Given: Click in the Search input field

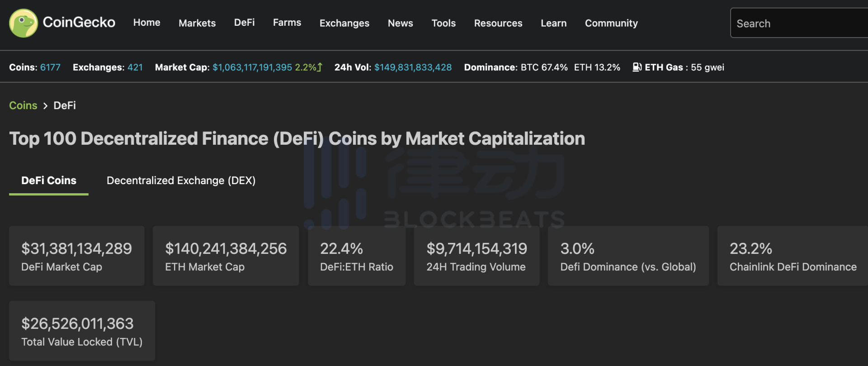Looking at the screenshot, I should point(799,23).
